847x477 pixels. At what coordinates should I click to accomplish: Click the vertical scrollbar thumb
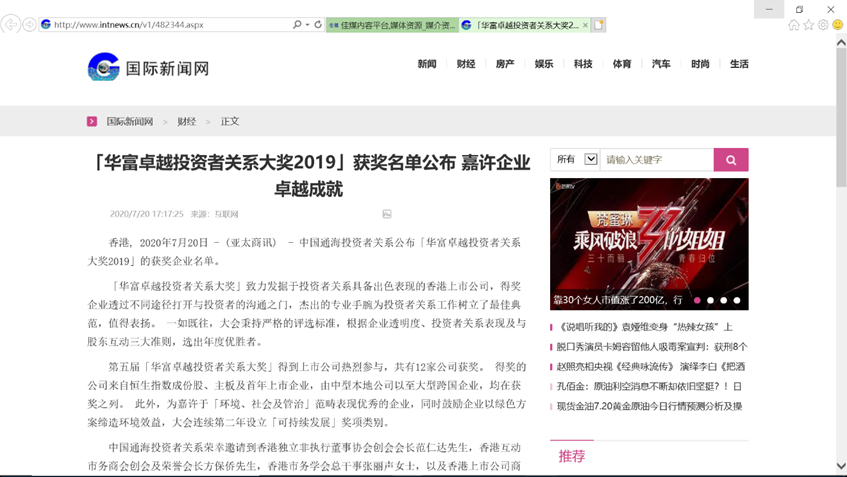[x=841, y=118]
